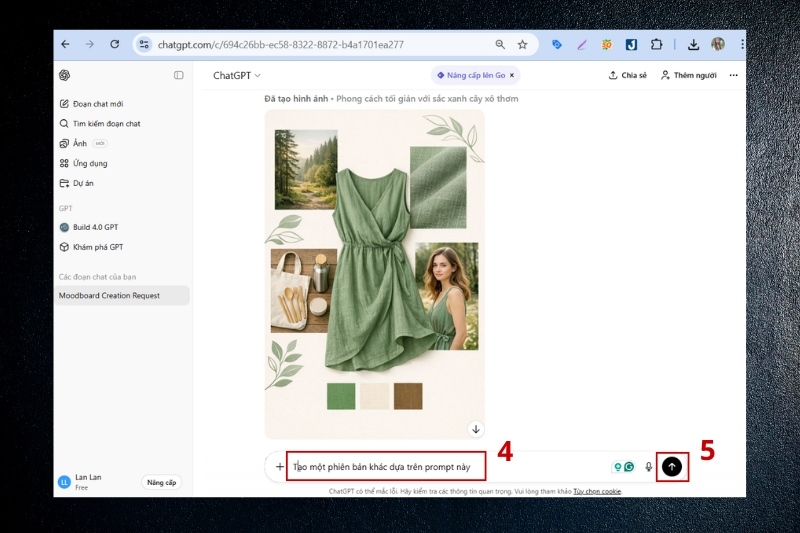Image resolution: width=800 pixels, height=533 pixels.
Task: Dismiss the 'Nâng cấp lên Go' banner
Action: pyautogui.click(x=512, y=75)
